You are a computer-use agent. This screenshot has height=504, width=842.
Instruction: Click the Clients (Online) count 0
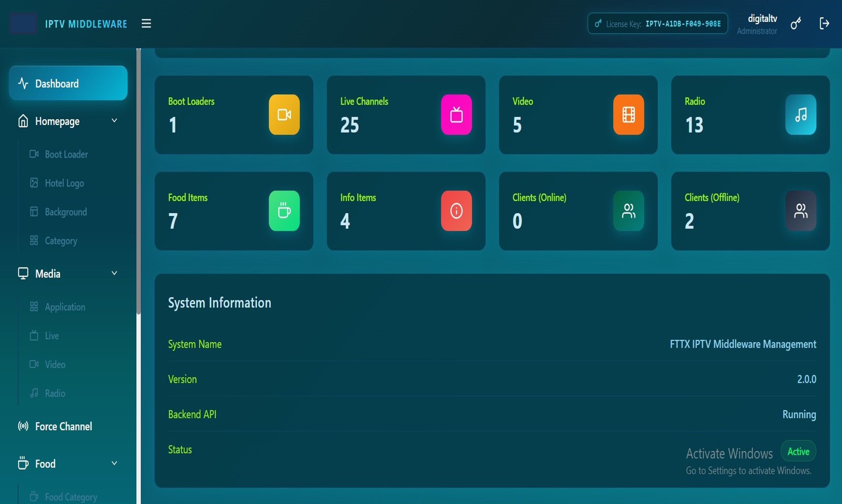[x=517, y=221]
